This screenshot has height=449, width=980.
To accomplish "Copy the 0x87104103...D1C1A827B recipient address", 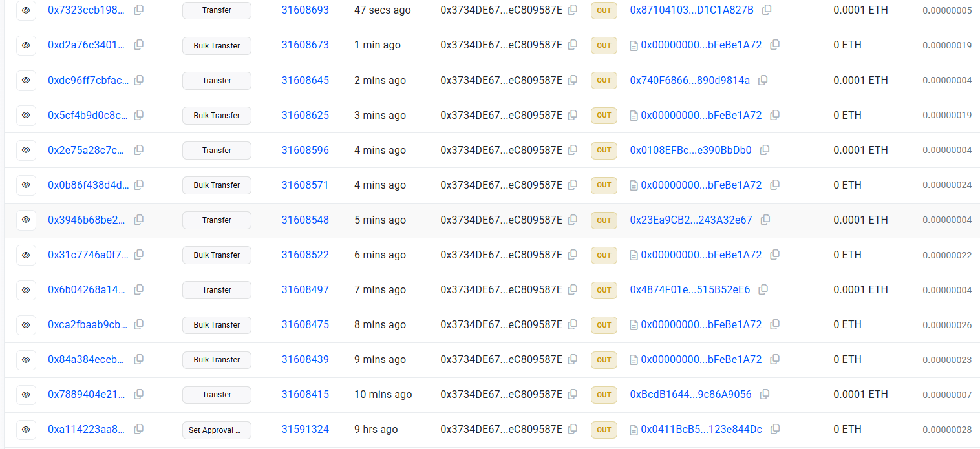I will (x=767, y=10).
